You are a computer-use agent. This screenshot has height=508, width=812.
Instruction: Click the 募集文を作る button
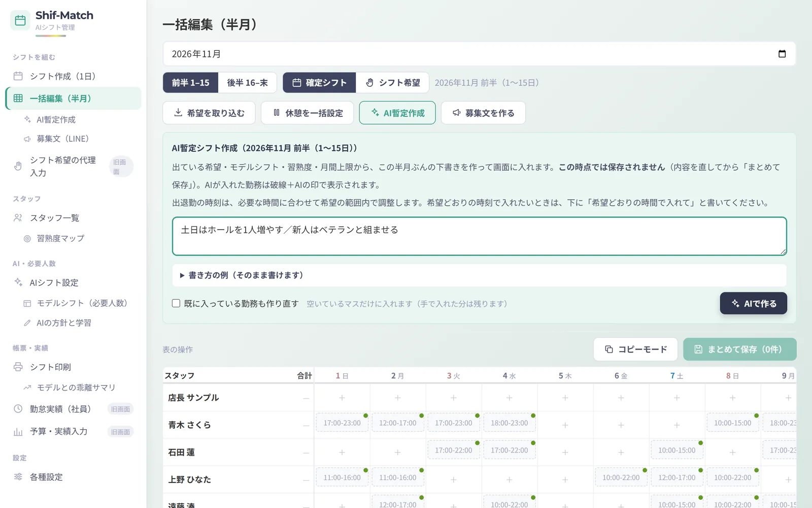[483, 113]
